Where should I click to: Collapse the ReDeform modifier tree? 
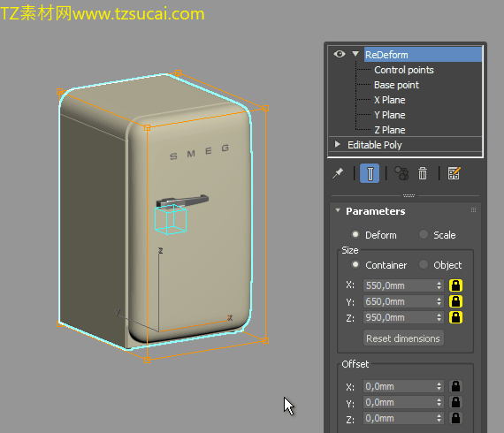pyautogui.click(x=355, y=54)
